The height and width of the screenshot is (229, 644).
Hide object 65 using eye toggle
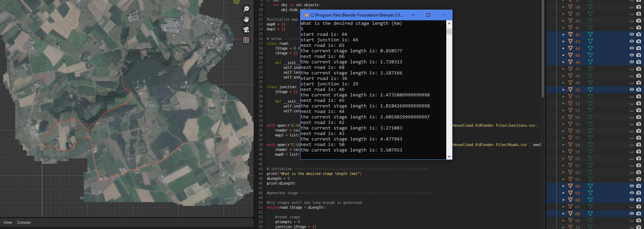tap(632, 193)
